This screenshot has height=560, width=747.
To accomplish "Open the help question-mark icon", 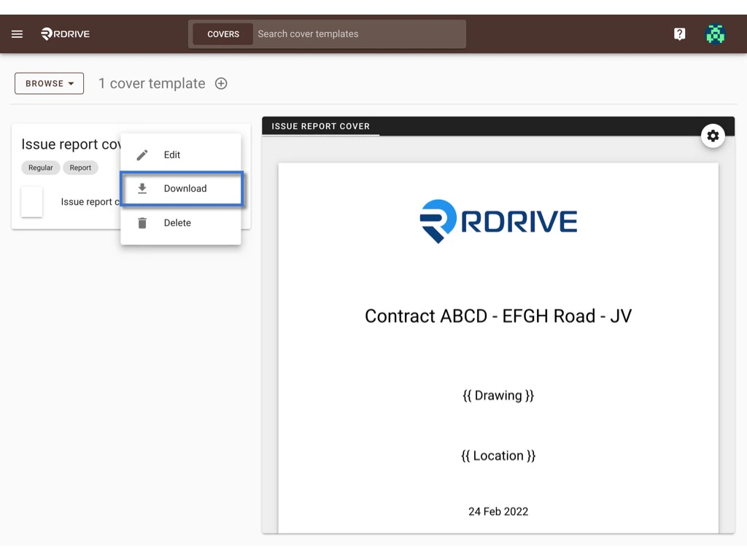I will [679, 34].
